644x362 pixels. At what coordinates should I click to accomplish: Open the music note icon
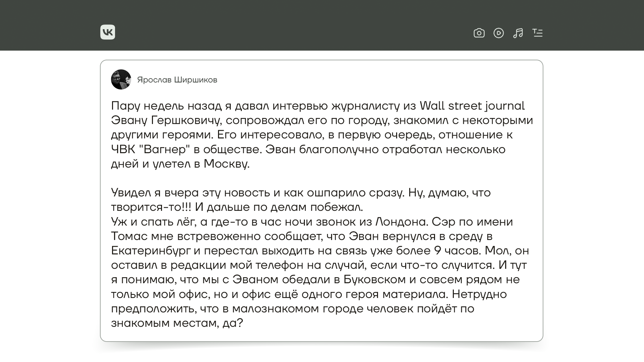click(518, 33)
